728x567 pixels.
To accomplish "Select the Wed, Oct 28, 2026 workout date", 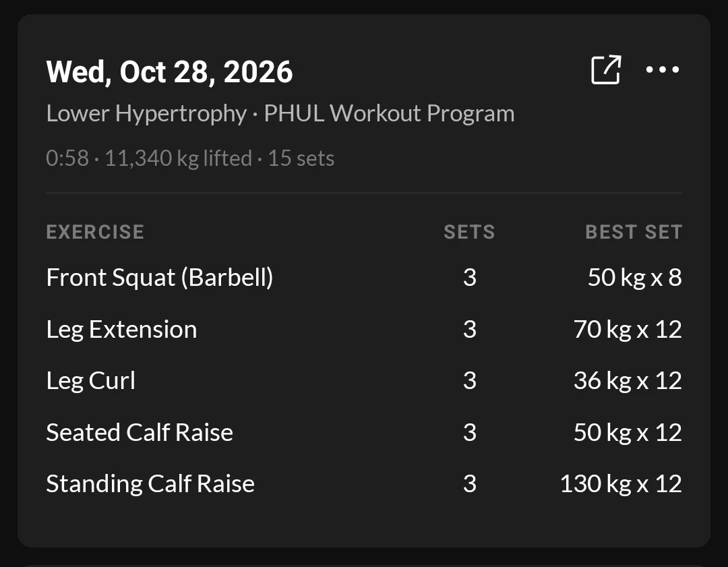I will click(x=169, y=72).
